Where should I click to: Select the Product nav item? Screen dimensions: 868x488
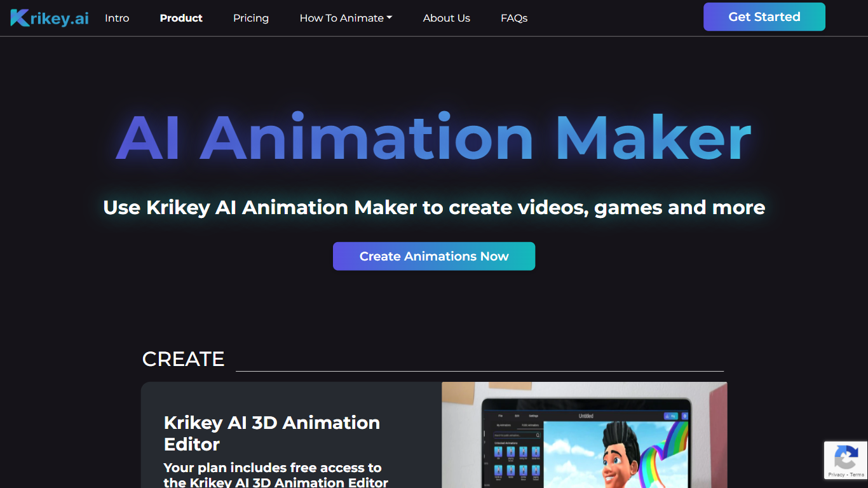(x=181, y=18)
